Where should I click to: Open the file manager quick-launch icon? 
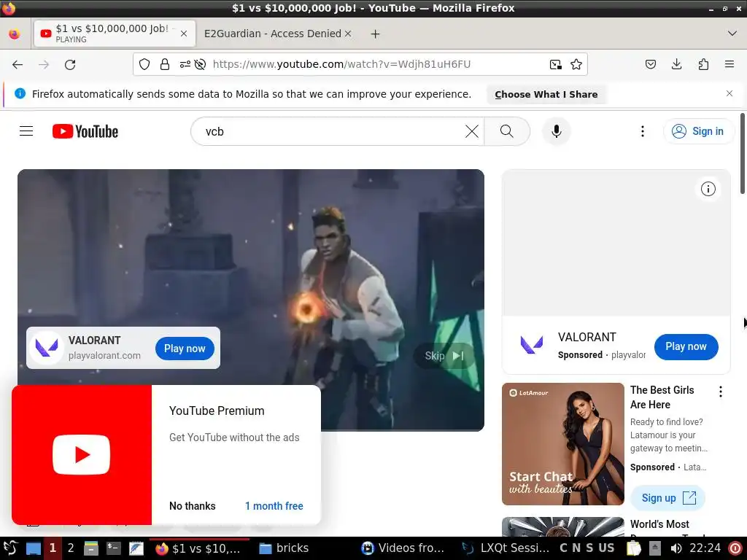(91, 548)
